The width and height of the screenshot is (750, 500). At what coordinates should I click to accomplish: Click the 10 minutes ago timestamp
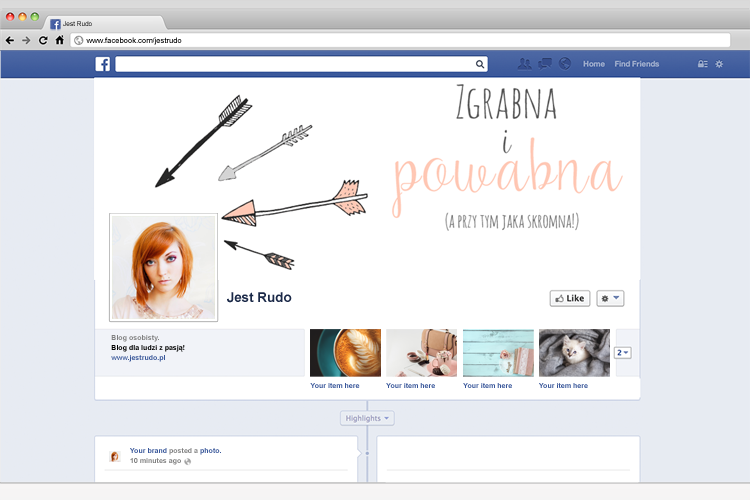pyautogui.click(x=155, y=461)
